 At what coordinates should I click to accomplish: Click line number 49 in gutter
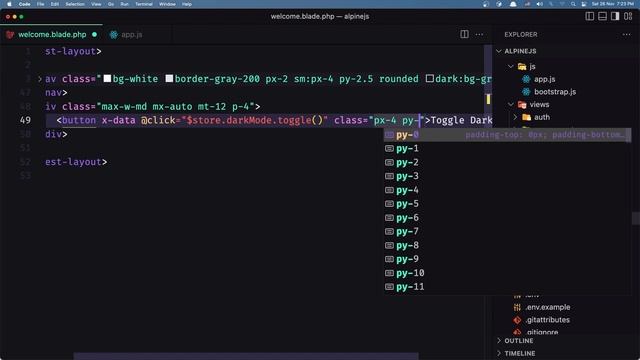[x=25, y=120]
